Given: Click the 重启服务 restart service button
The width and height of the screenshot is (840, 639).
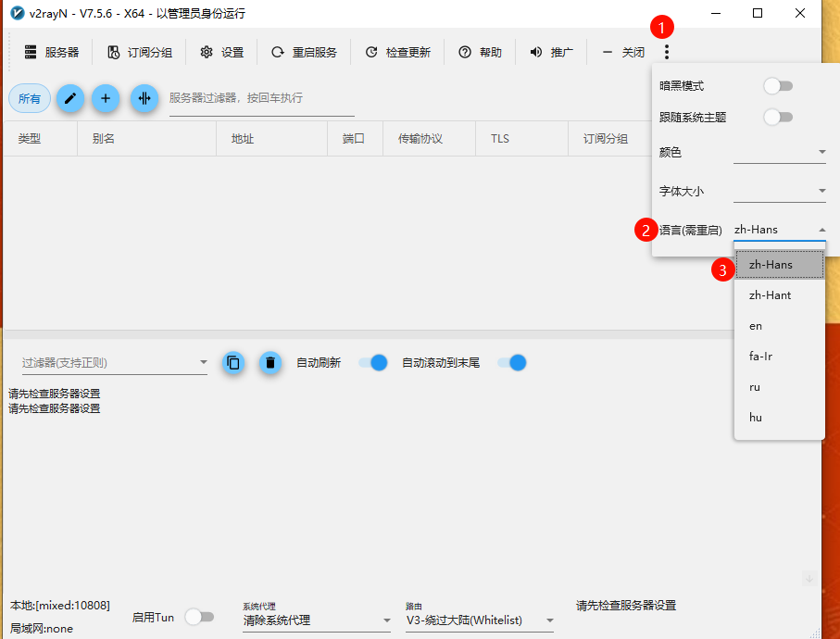Looking at the screenshot, I should pyautogui.click(x=304, y=53).
